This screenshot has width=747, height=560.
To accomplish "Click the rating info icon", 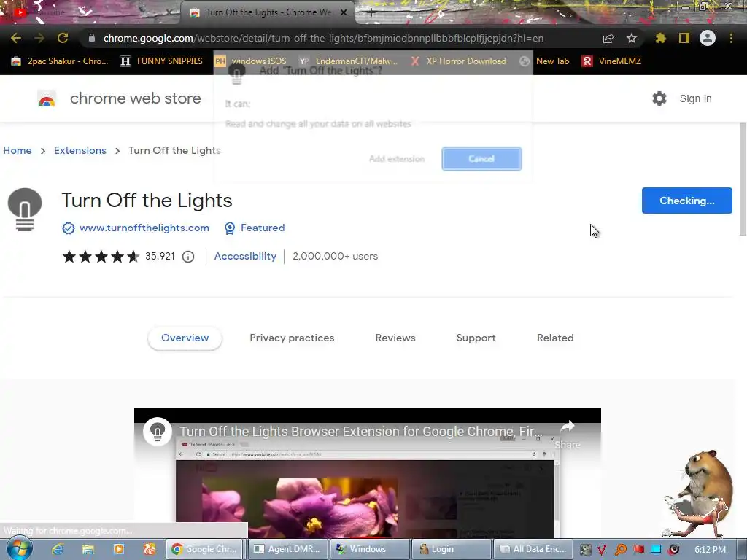I will [188, 257].
